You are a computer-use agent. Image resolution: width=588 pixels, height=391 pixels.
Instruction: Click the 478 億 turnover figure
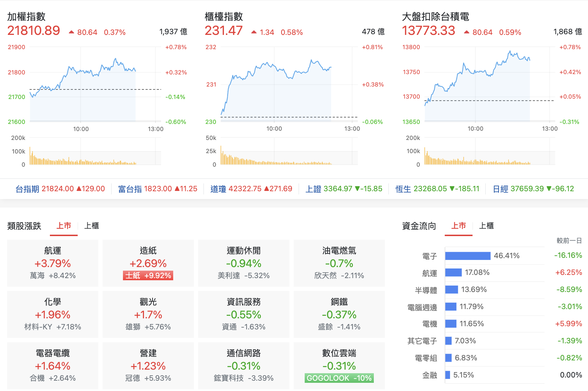373,32
